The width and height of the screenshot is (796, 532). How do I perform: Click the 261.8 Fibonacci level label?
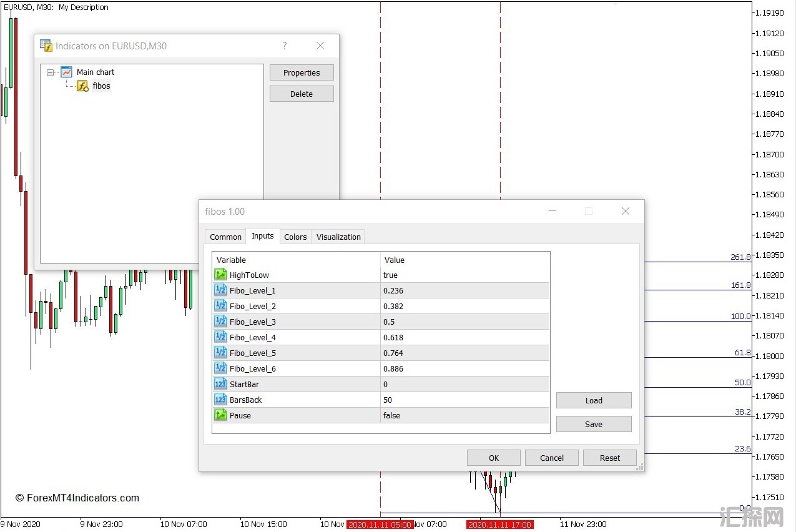tap(740, 257)
